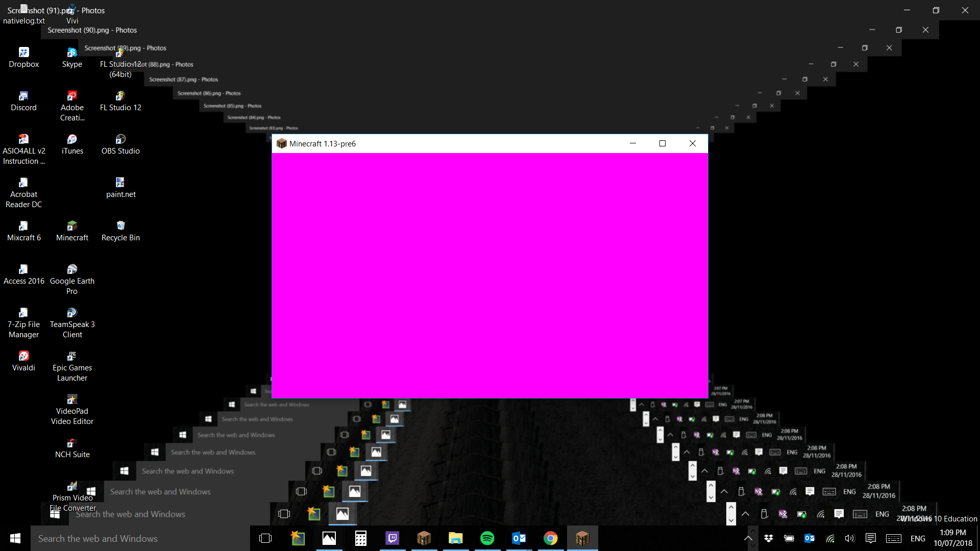Select the Minecraft desktop shortcut
This screenshot has width=980, height=551.
coord(72,231)
